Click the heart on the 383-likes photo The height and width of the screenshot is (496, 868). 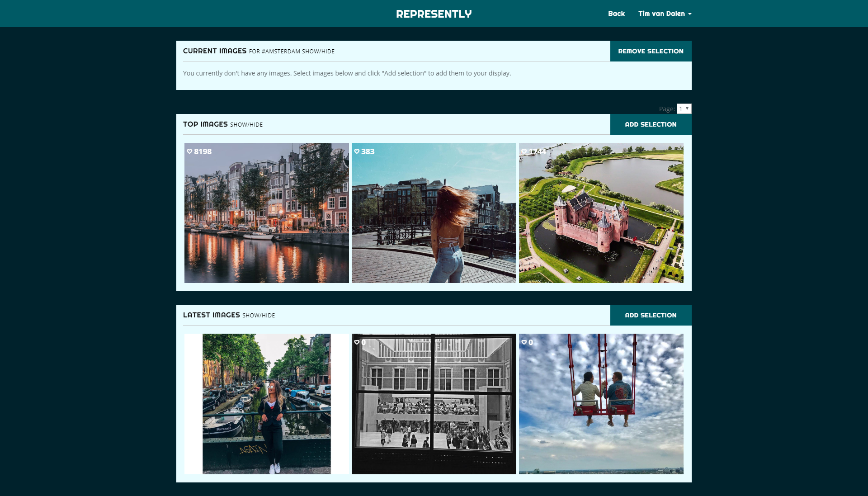coord(357,151)
